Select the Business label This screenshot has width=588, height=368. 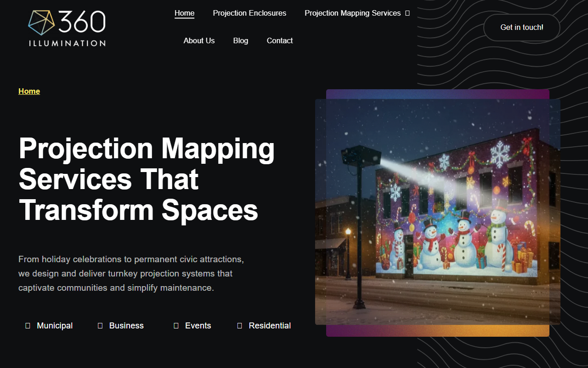126,326
